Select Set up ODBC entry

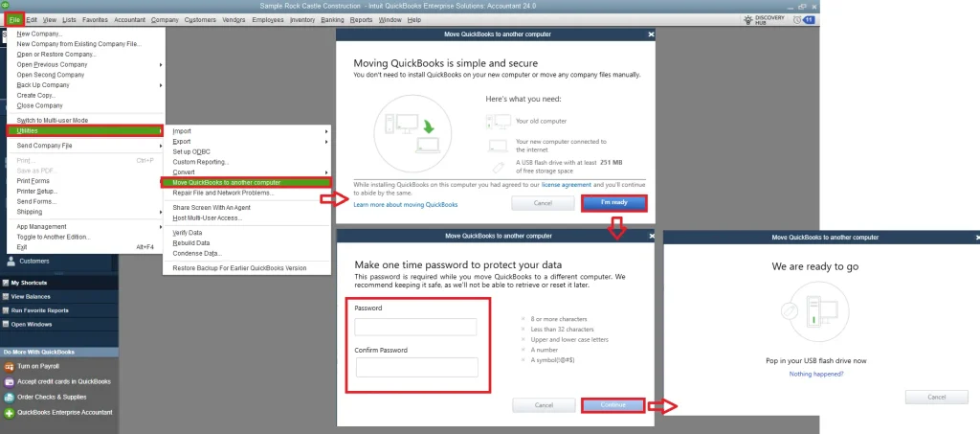[x=191, y=152]
